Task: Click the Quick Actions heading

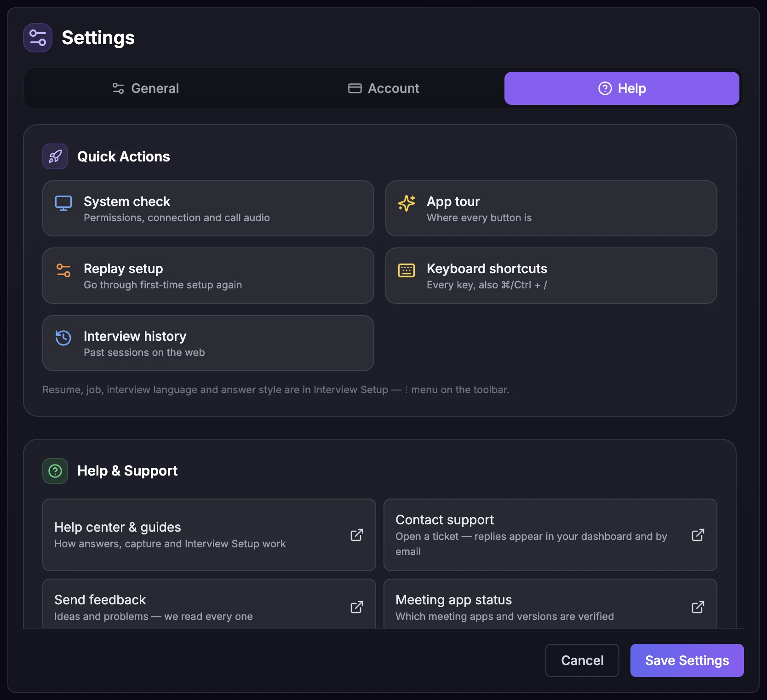Action: click(124, 156)
